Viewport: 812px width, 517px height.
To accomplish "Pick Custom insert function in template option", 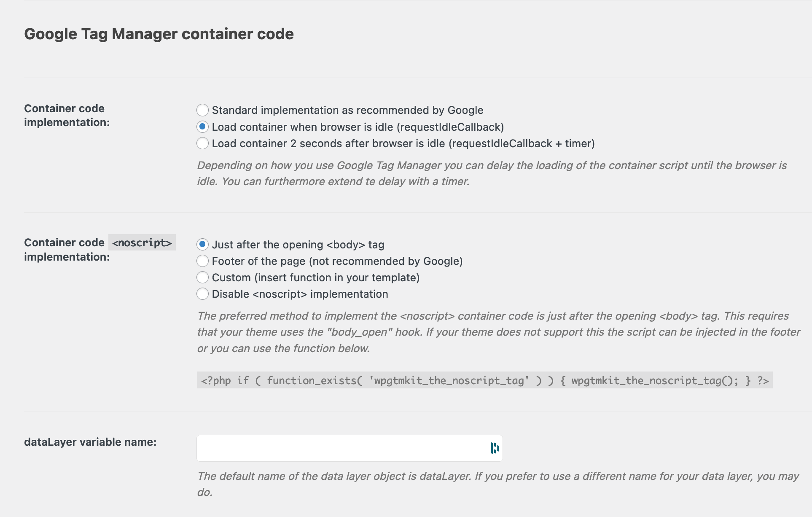I will (x=203, y=277).
